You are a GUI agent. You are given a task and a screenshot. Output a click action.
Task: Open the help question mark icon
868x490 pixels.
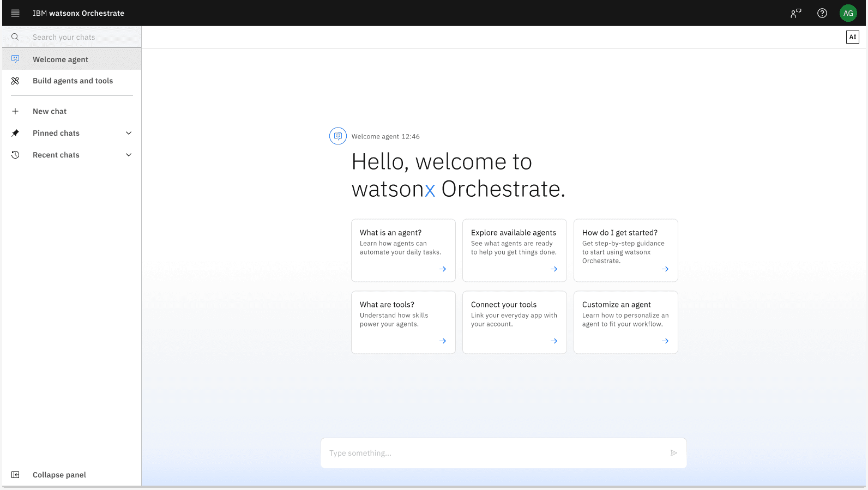pyautogui.click(x=822, y=13)
